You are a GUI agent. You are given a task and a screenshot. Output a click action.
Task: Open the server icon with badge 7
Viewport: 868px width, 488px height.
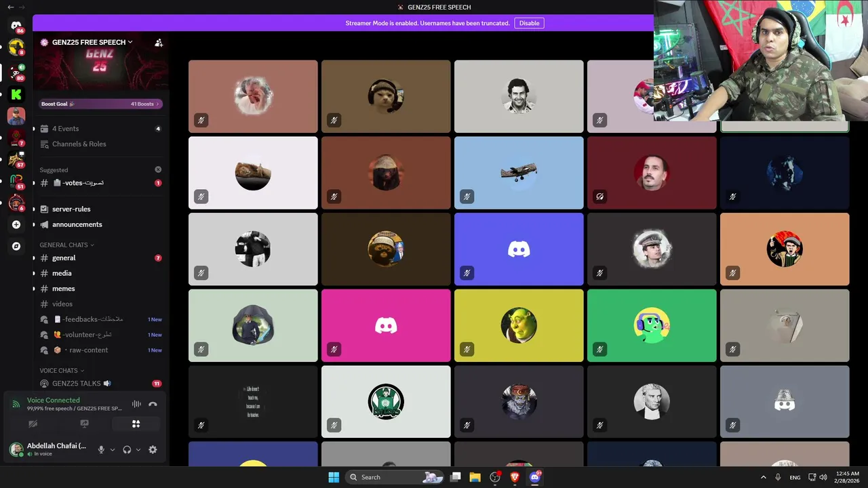pos(16,138)
